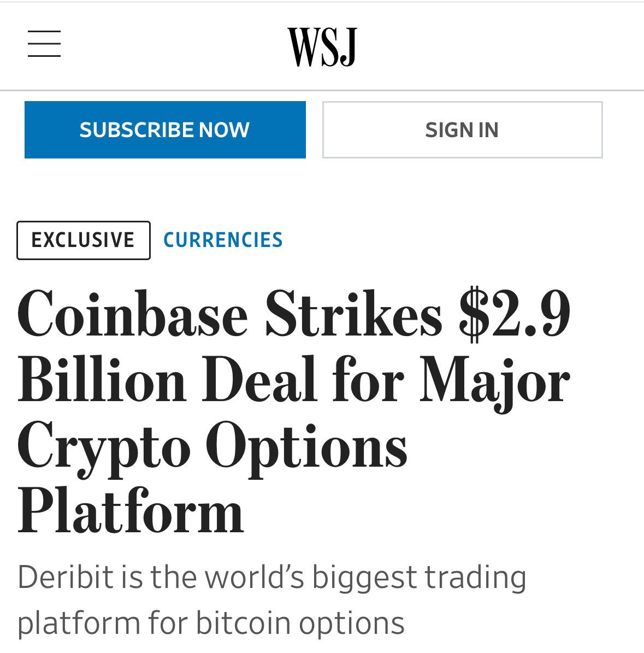Viewport: 644px width, 653px height.
Task: Tap the blue SUBSCRIBE NOW banner
Action: click(164, 130)
